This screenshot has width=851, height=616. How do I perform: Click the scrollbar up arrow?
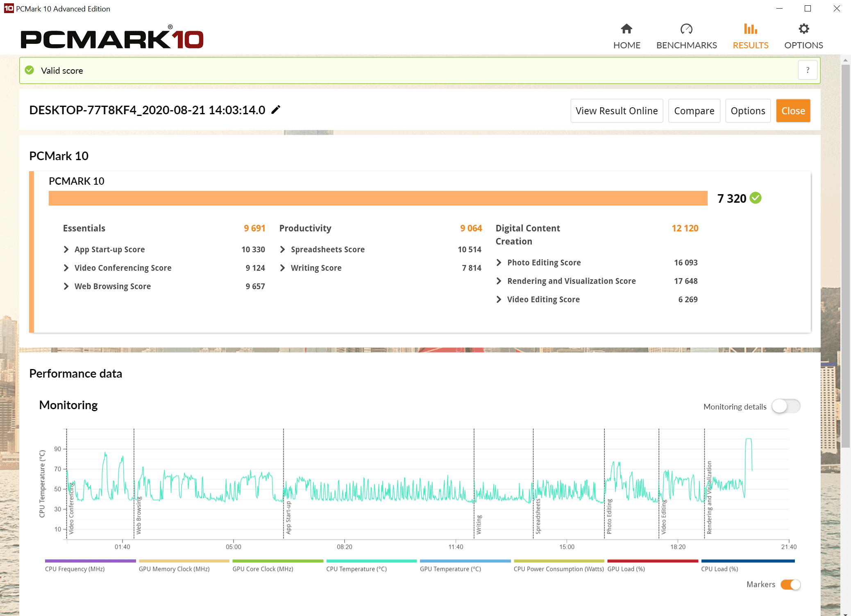[x=846, y=60]
